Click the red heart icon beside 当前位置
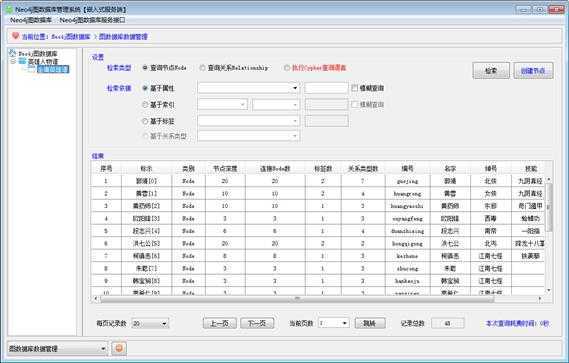 click(x=15, y=36)
